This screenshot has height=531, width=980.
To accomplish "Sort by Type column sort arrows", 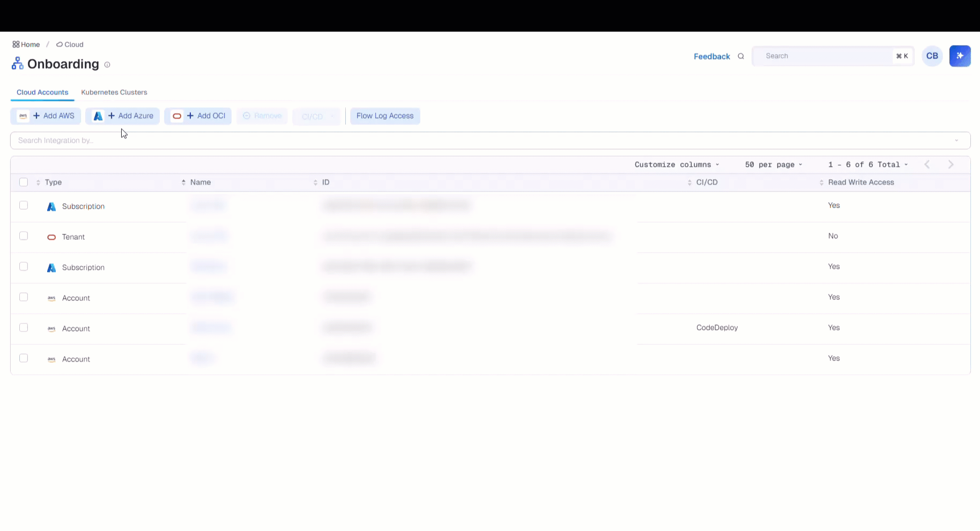I will [38, 183].
